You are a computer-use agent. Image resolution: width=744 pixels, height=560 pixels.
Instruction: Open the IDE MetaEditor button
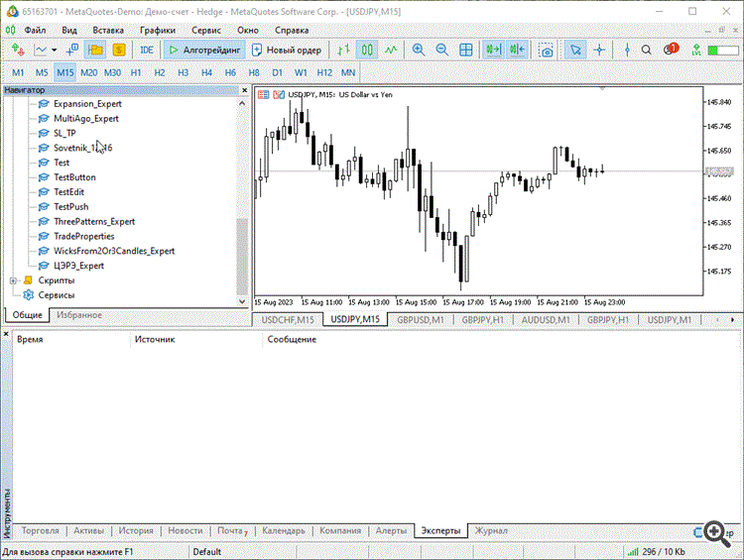tap(147, 50)
